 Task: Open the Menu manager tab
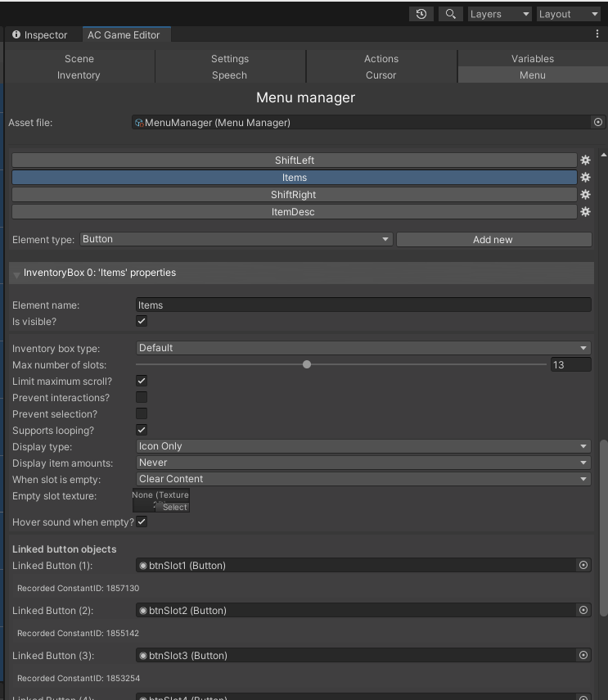[533, 75]
